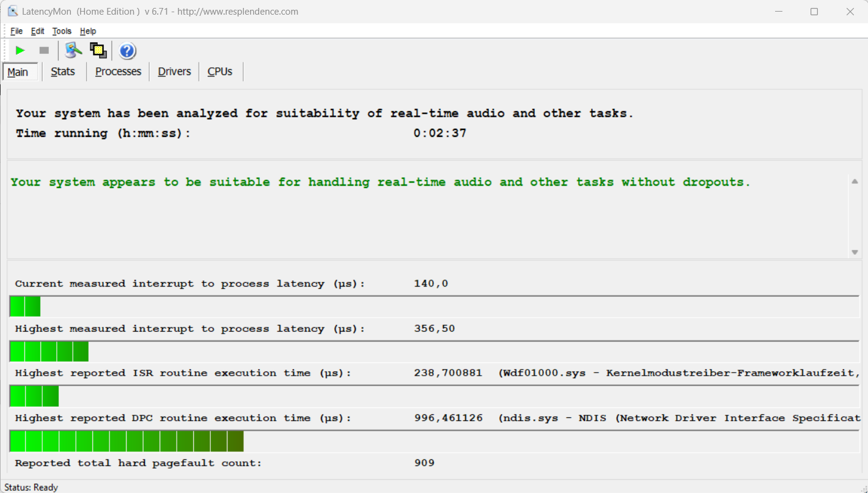Viewport: 868px width, 493px height.
Task: Select the Main tab
Action: [x=20, y=71]
